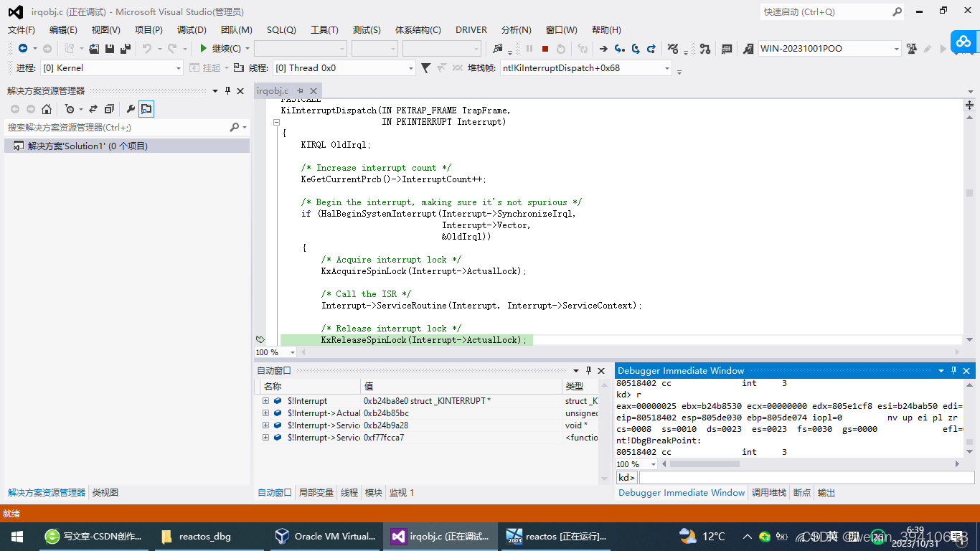Open Oracle VM VirtualBox from the taskbar

click(326, 536)
